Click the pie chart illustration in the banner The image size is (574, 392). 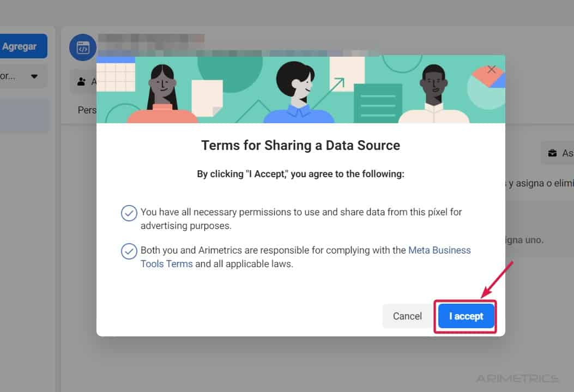point(486,87)
